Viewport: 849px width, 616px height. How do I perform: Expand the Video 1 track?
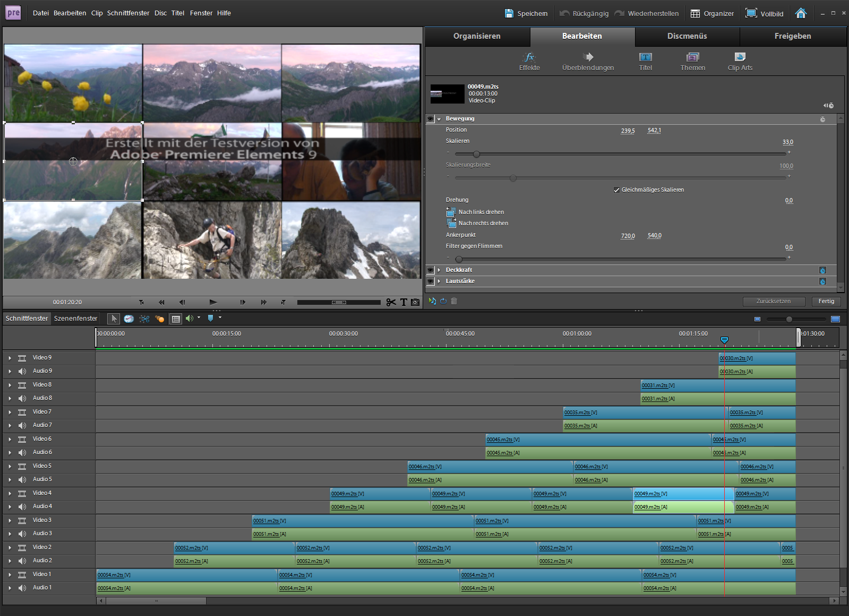(x=10, y=575)
